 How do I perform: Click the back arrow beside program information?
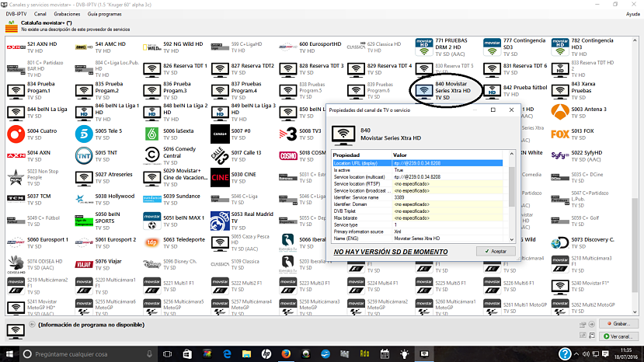pos(32,325)
